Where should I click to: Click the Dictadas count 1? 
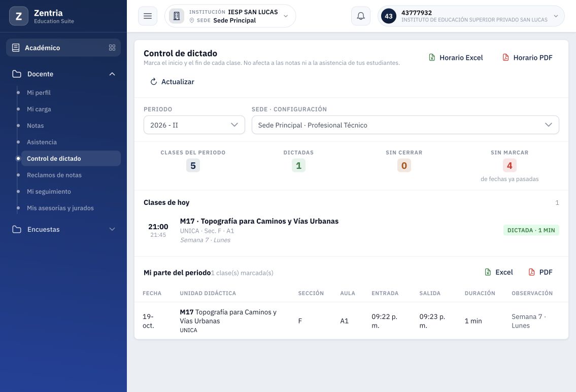click(298, 165)
